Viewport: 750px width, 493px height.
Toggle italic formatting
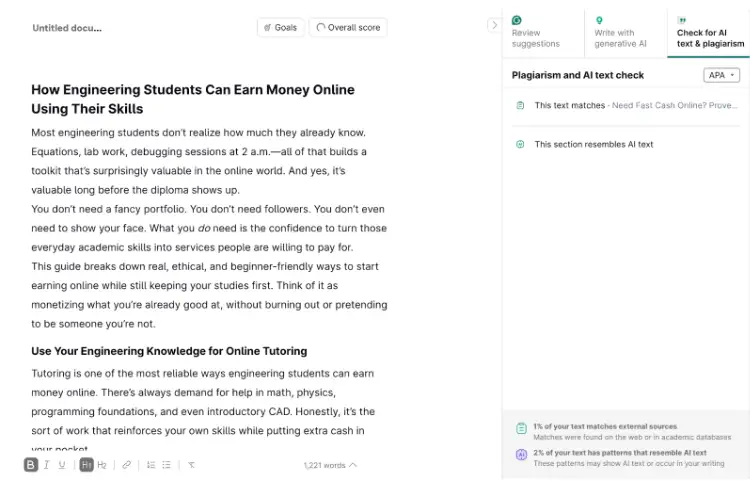[47, 465]
